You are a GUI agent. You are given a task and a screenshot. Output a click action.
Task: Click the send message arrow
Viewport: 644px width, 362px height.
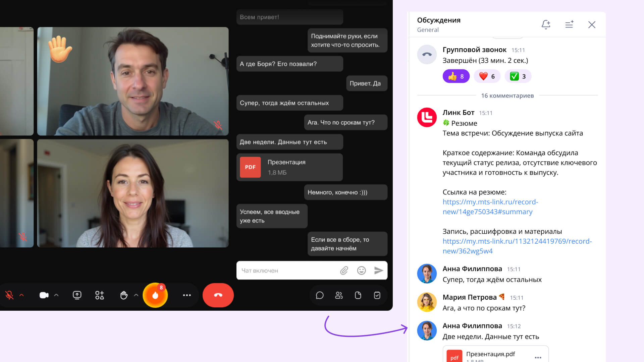[x=379, y=270]
